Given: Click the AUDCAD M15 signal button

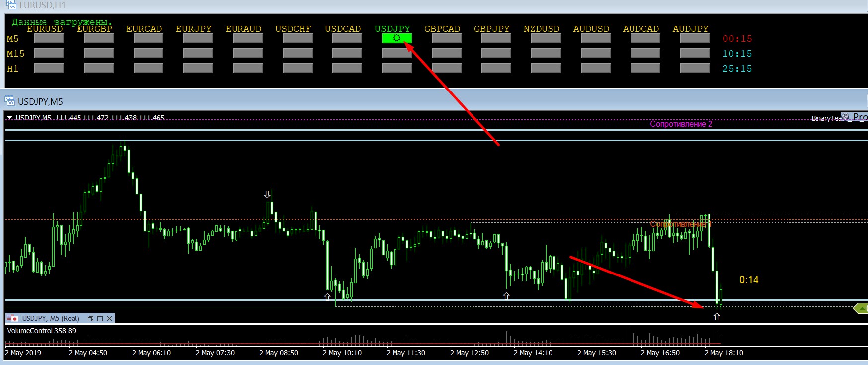Looking at the screenshot, I should (x=645, y=53).
